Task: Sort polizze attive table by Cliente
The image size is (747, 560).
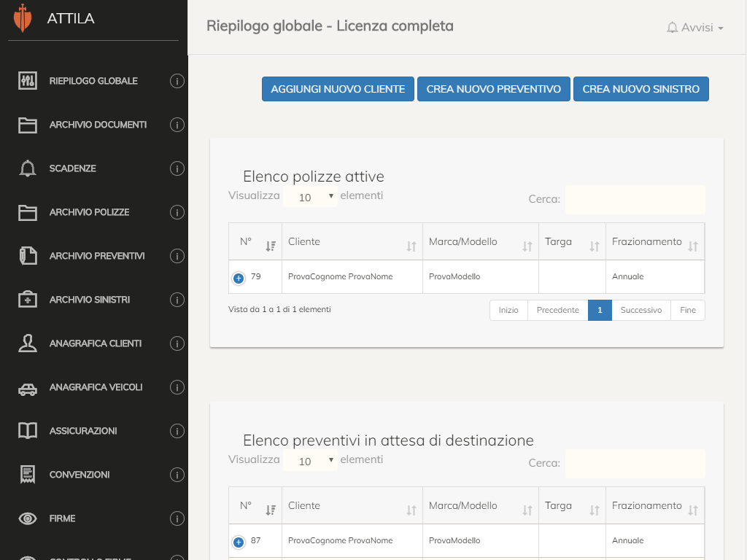Action: [352, 242]
